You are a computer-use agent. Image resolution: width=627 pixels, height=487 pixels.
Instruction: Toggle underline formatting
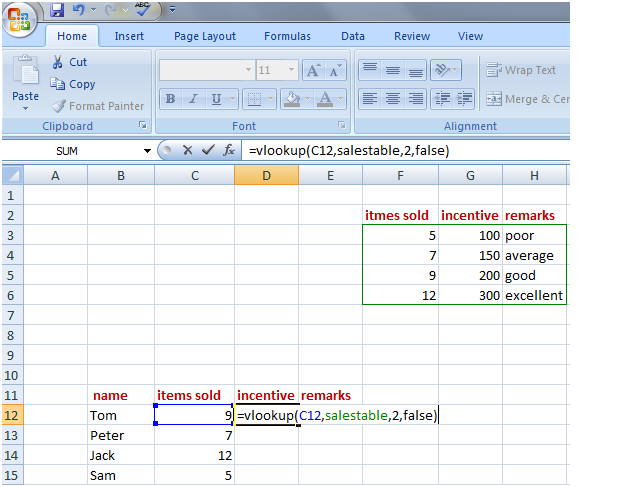pyautogui.click(x=216, y=99)
